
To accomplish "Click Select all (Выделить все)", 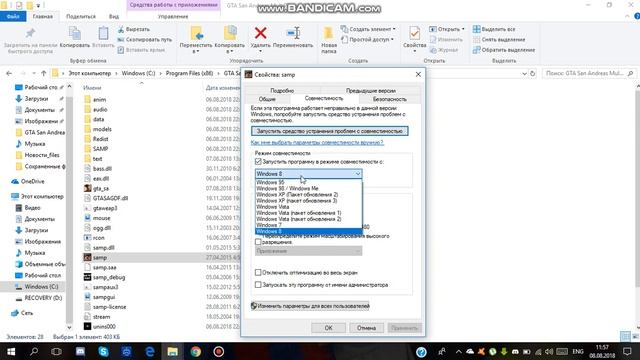I will click(x=494, y=29).
